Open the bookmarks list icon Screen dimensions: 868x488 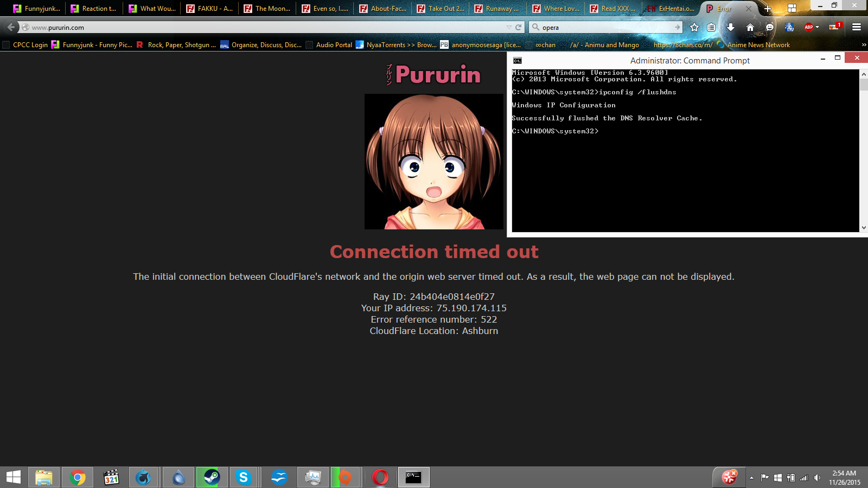[711, 27]
